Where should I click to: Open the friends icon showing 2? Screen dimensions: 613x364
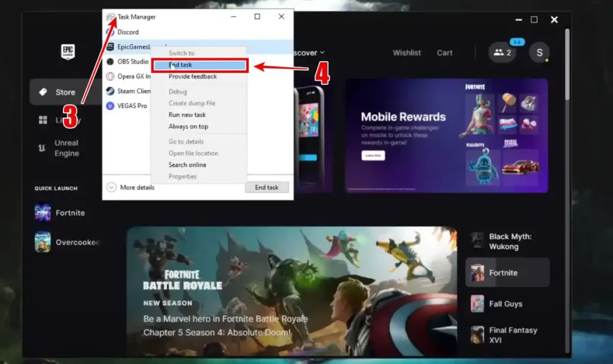point(502,53)
